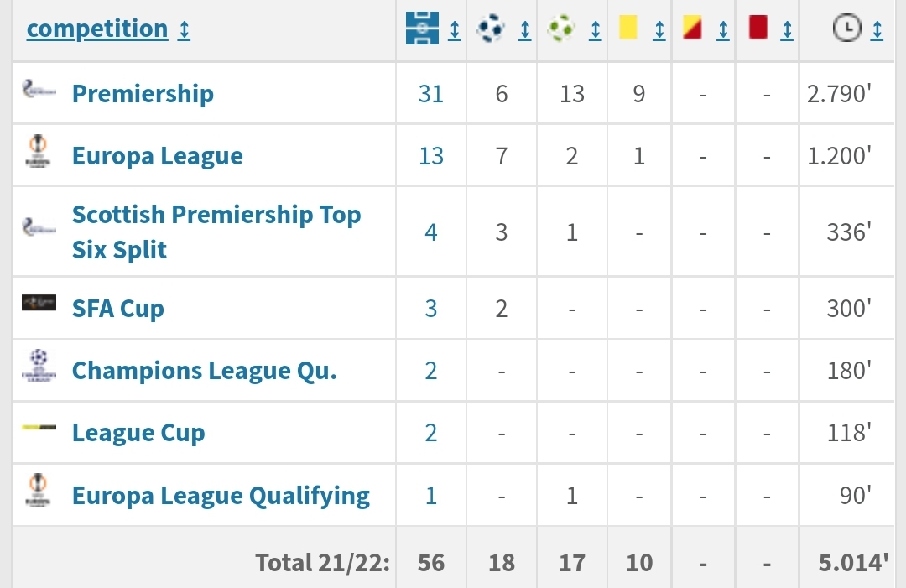Click the Europa League logo icon
906x588 pixels.
(38, 151)
